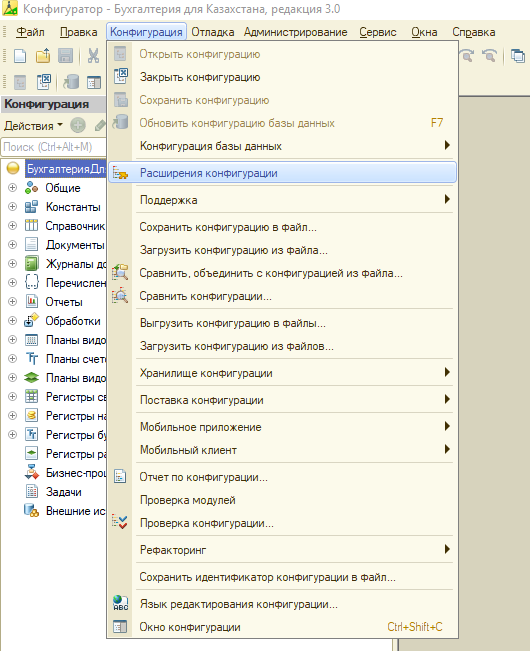Image resolution: width=530 pixels, height=651 pixels.
Task: Choose Загрузить конфигурацию из файла
Action: click(x=283, y=250)
